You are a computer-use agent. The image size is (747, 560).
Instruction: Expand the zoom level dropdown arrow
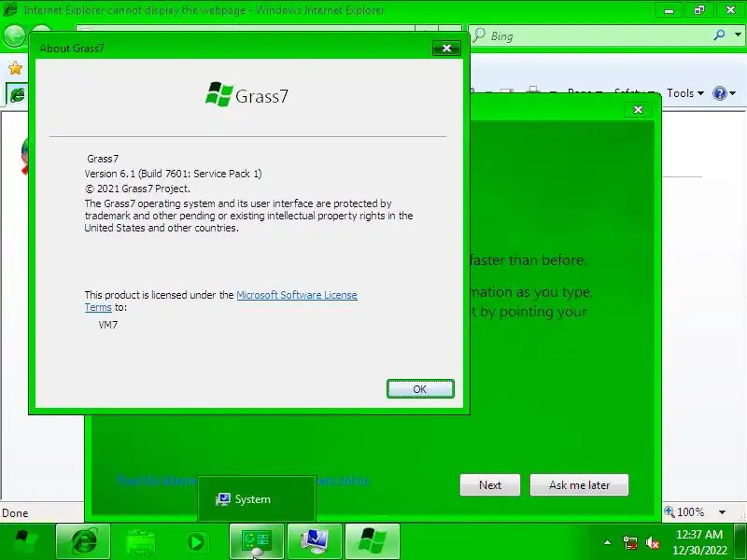(x=722, y=512)
